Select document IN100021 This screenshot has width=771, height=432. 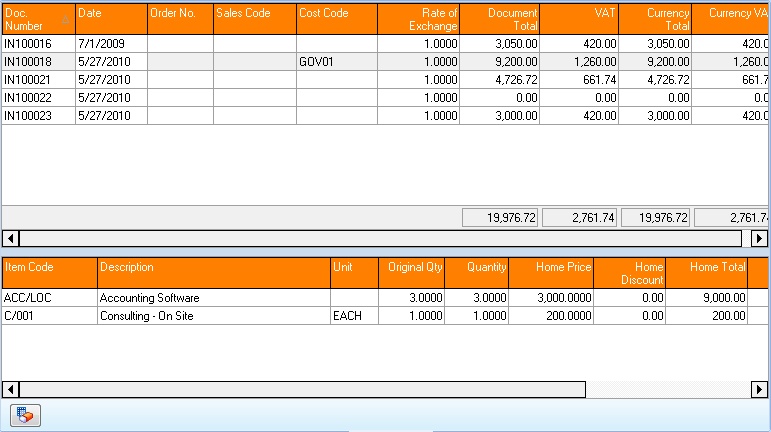[28, 80]
